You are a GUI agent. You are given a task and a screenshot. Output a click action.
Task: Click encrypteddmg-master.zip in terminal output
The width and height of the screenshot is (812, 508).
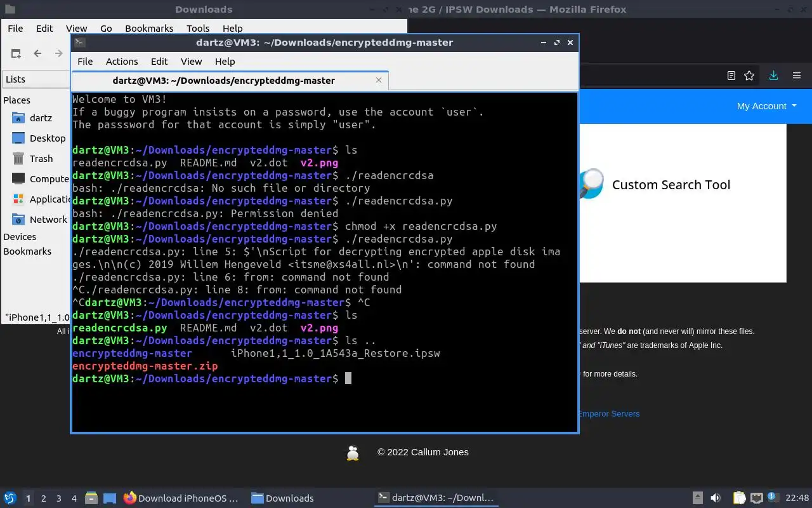click(145, 366)
